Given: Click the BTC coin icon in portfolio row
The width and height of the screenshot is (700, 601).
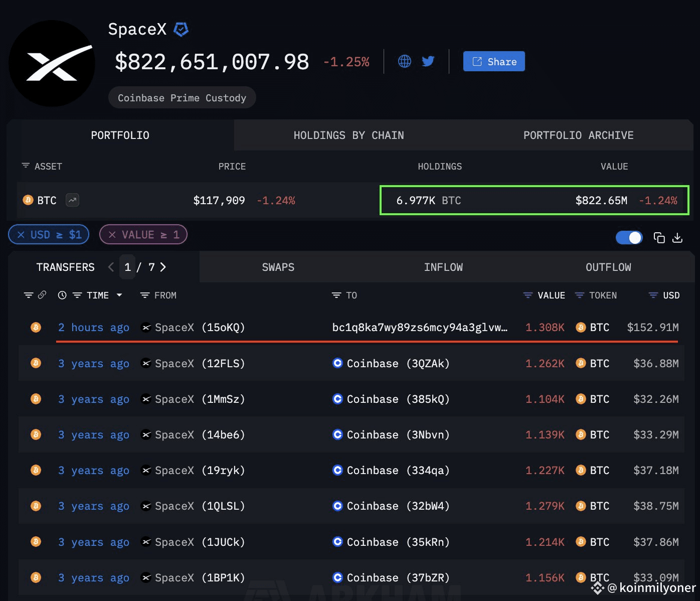Looking at the screenshot, I should click(28, 200).
